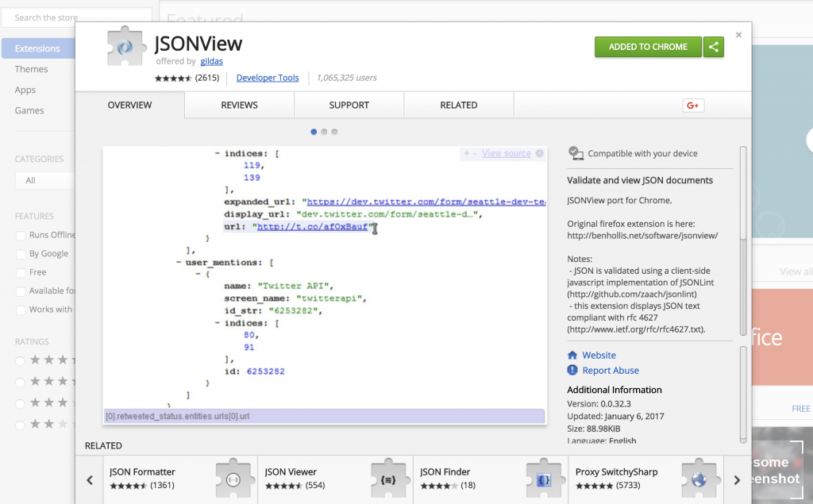
Task: Click the Validate and view JSON documents heading
Action: [x=640, y=180]
